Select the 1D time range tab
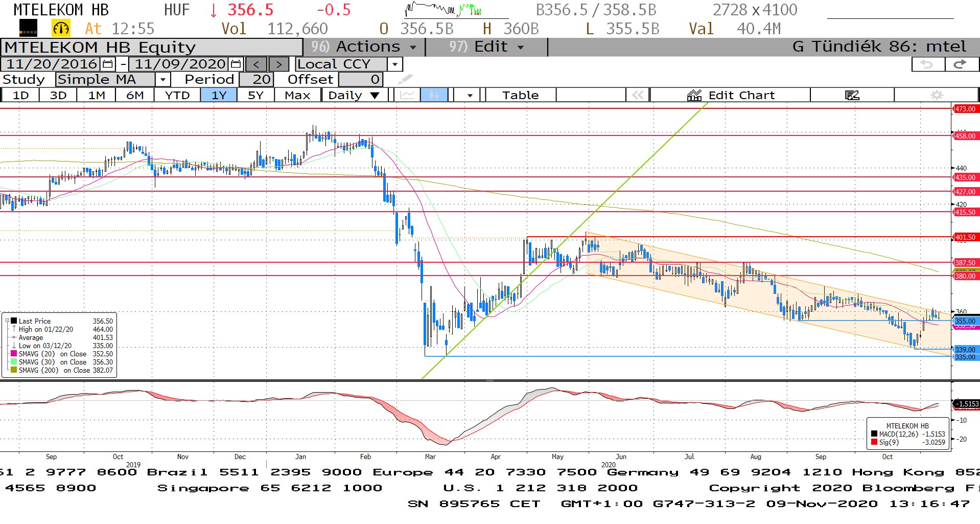The width and height of the screenshot is (980, 524). pos(20,95)
